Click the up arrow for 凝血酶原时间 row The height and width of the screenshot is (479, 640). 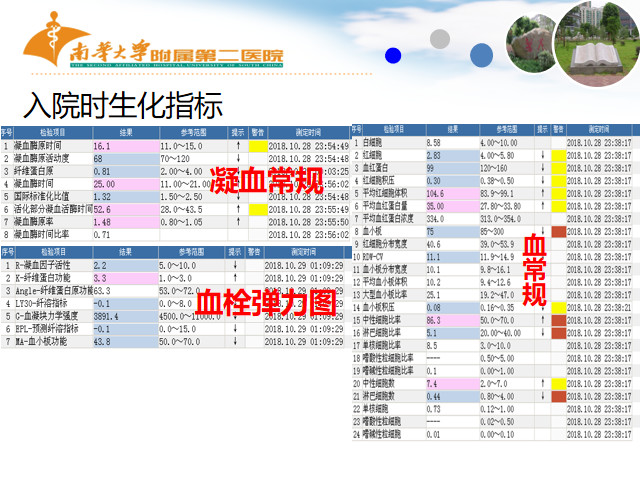pos(238,146)
